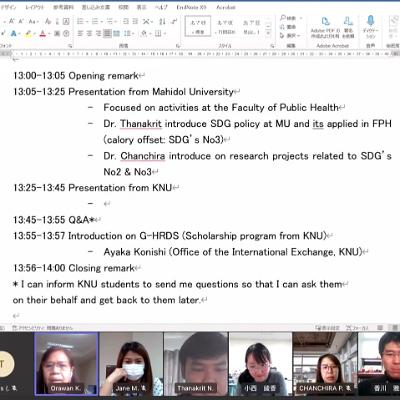Screen dimensions: 400x400
Task: Toggle the show paragraph marks icon
Action: (174, 22)
